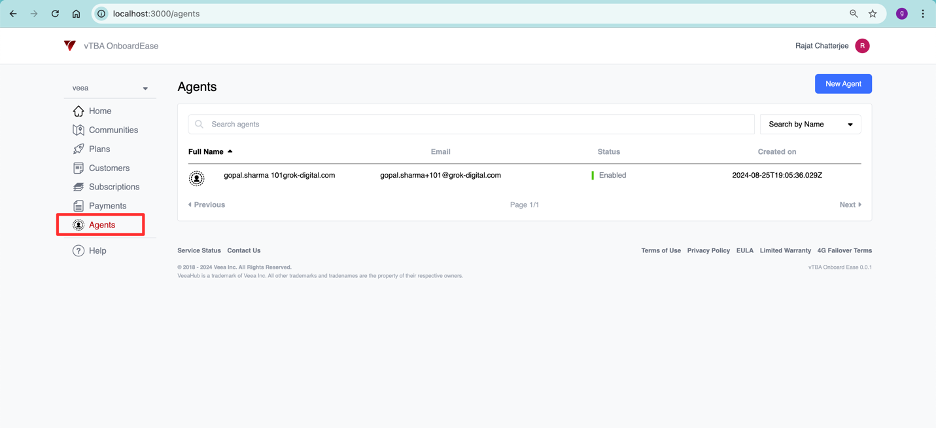
Task: Open Help in the sidebar
Action: point(98,251)
